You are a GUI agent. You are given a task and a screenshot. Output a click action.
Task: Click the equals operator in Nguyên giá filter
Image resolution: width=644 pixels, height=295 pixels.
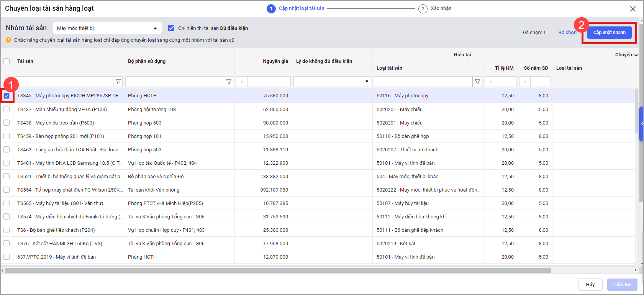point(242,82)
